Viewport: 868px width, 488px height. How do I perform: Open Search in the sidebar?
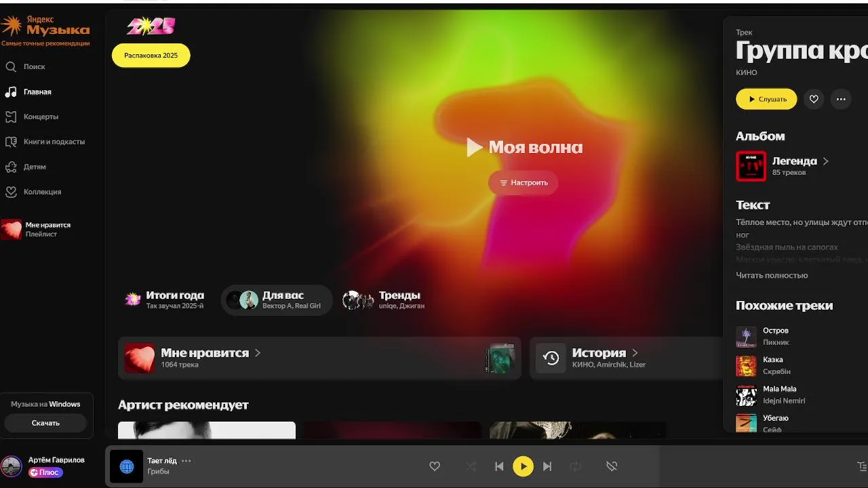(x=34, y=66)
